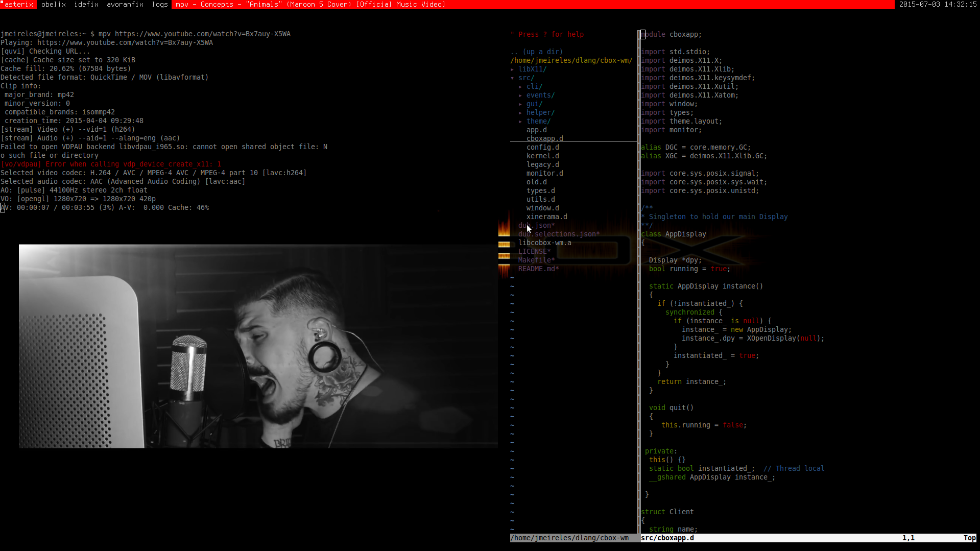
Task: Switch to the logs workspace tag
Action: click(160, 4)
